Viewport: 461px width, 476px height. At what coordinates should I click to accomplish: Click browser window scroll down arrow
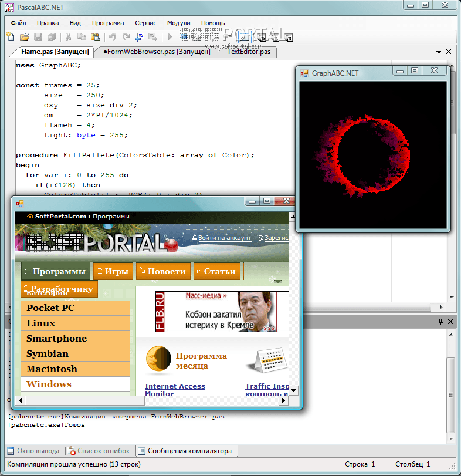[x=293, y=390]
